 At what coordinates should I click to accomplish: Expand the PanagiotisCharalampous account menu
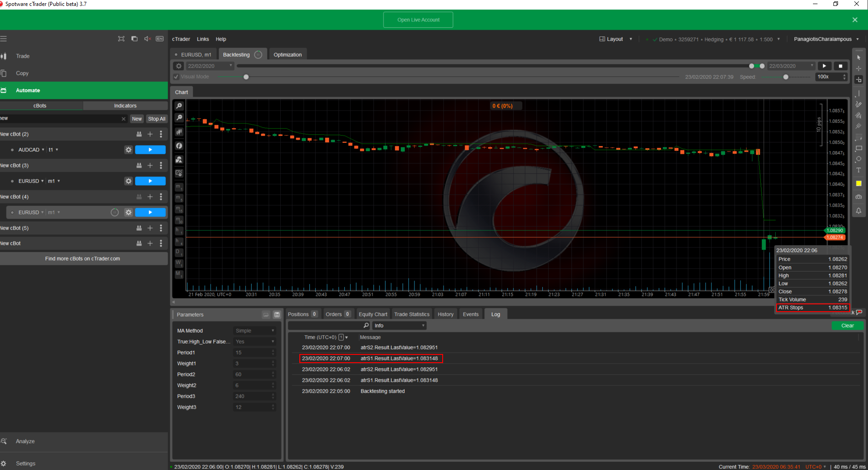click(x=826, y=39)
